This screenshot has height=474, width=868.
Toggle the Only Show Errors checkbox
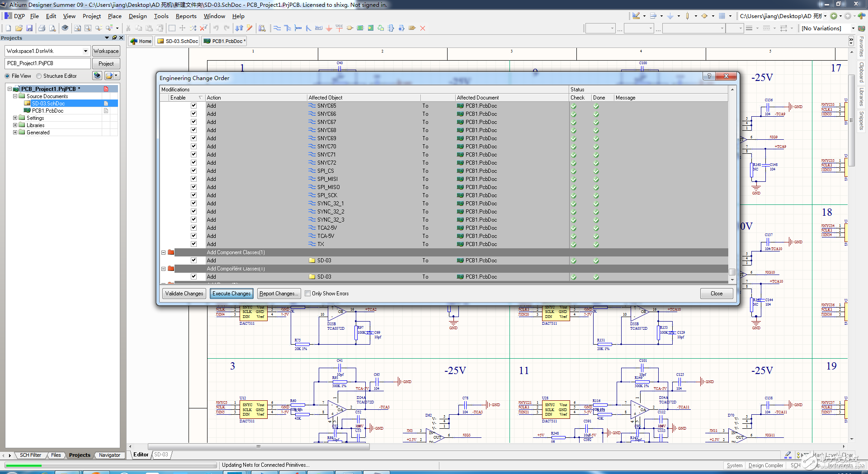coord(308,294)
